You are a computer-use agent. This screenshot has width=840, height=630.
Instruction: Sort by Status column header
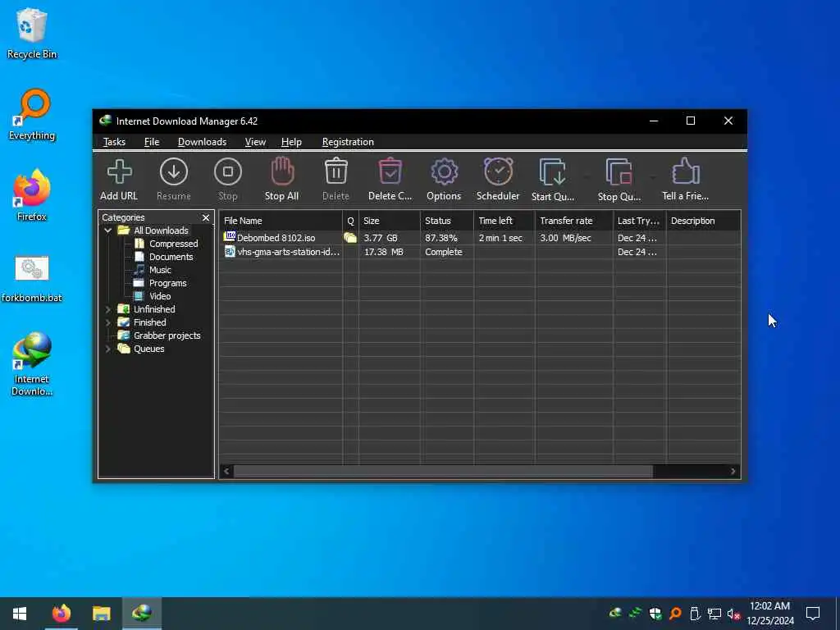point(447,221)
